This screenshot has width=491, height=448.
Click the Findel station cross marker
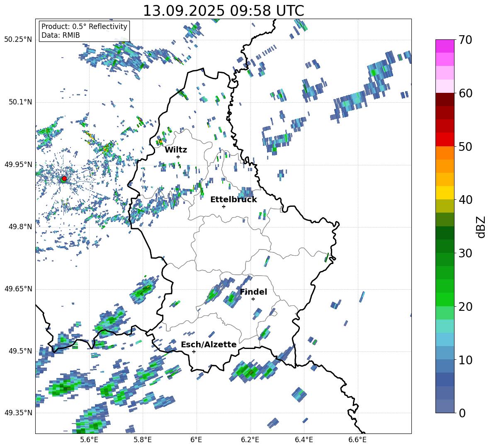point(253,299)
